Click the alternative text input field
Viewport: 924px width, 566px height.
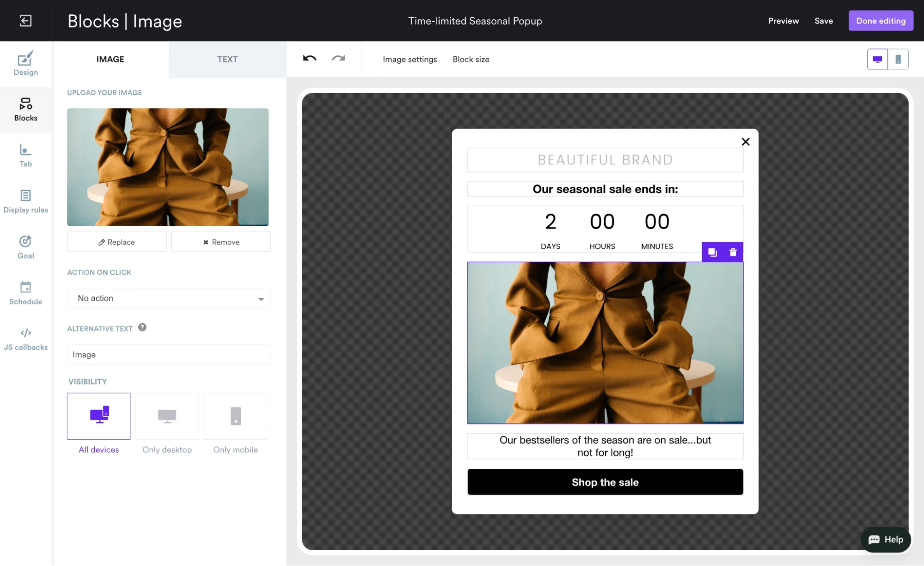(x=169, y=355)
